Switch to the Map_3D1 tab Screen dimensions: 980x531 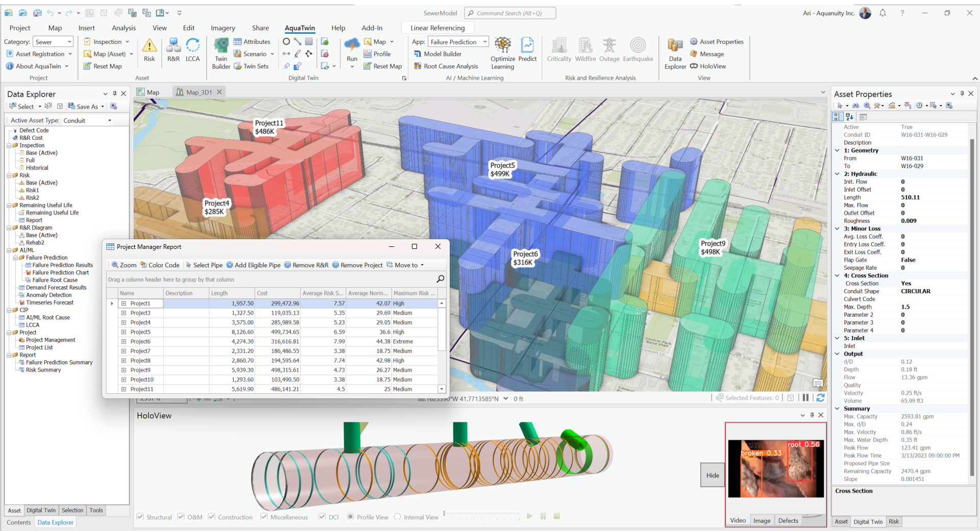199,92
